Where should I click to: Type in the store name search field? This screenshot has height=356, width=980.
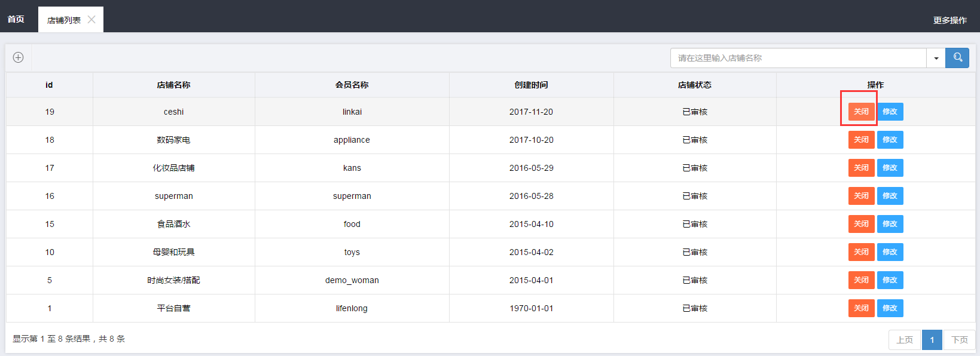pos(798,58)
